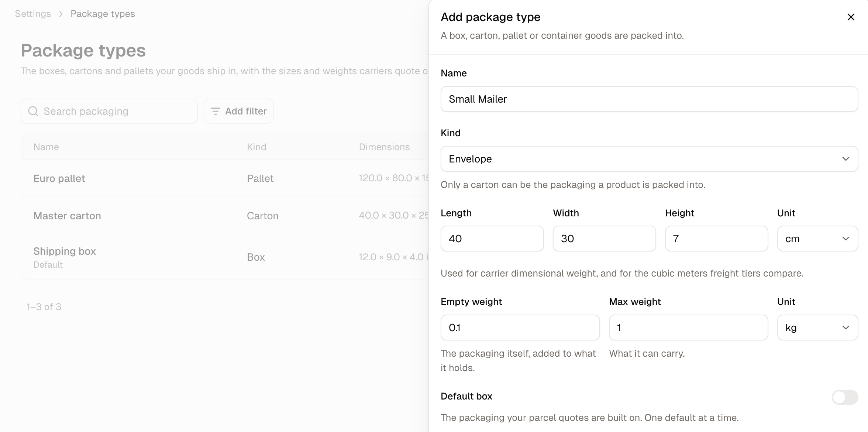Close the Add package type panel

pos(851,17)
